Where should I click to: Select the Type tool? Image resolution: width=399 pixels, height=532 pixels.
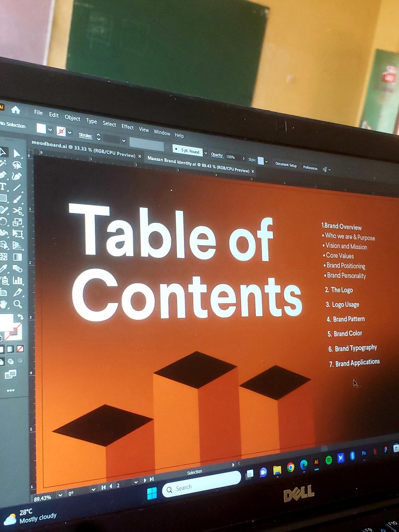pyautogui.click(x=4, y=186)
